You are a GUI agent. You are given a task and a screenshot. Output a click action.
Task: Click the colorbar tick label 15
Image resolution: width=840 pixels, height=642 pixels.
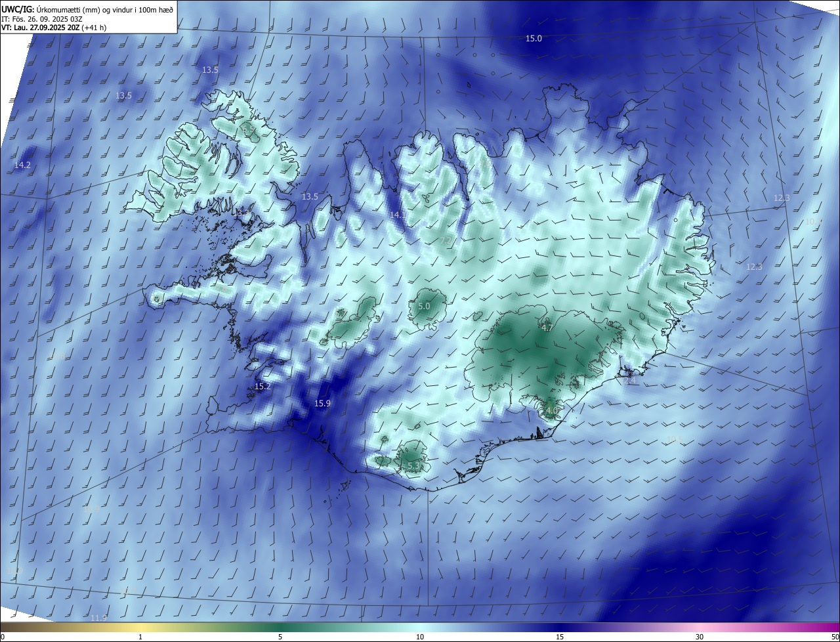[x=560, y=637]
